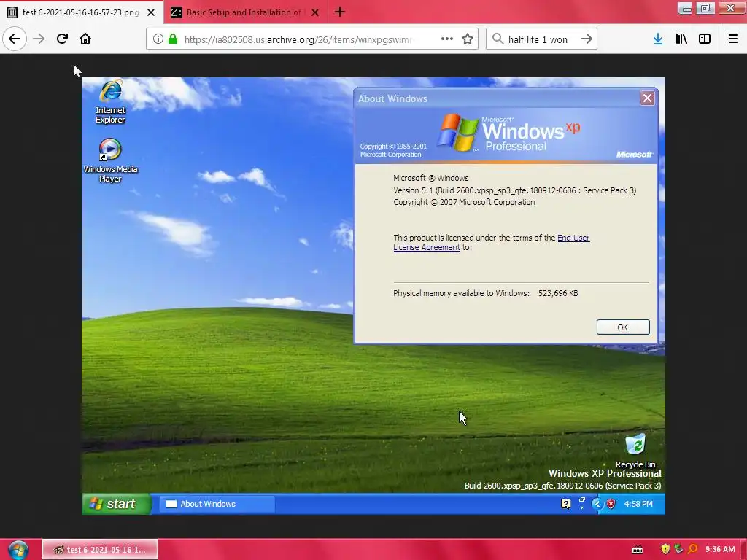This screenshot has width=747, height=560.
Task: Click host tray keyboard icon
Action: 638,550
